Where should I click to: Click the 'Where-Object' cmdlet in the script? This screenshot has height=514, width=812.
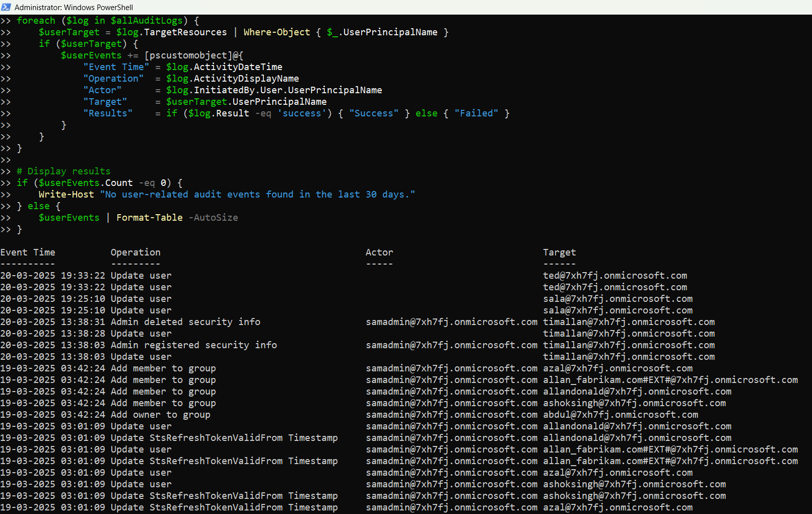pos(277,32)
